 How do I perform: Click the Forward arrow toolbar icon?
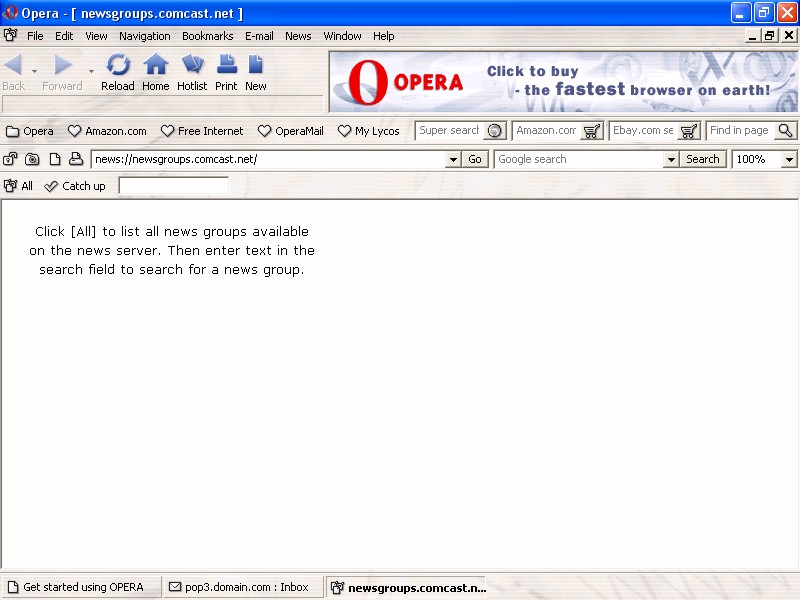[x=63, y=65]
